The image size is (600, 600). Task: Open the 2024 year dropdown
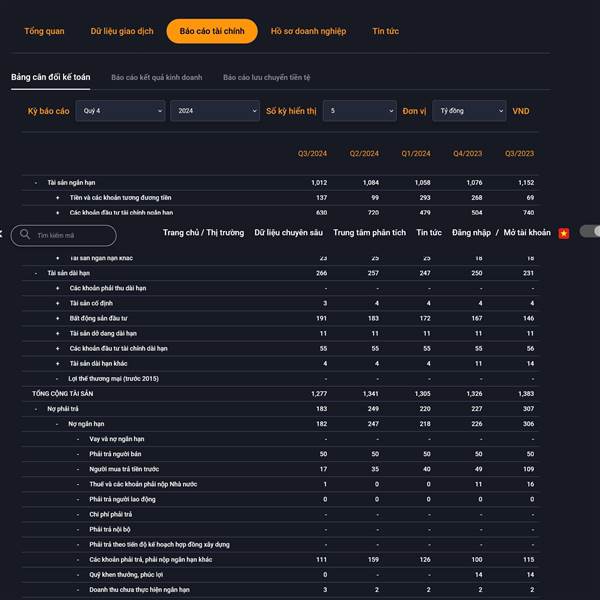tap(215, 111)
